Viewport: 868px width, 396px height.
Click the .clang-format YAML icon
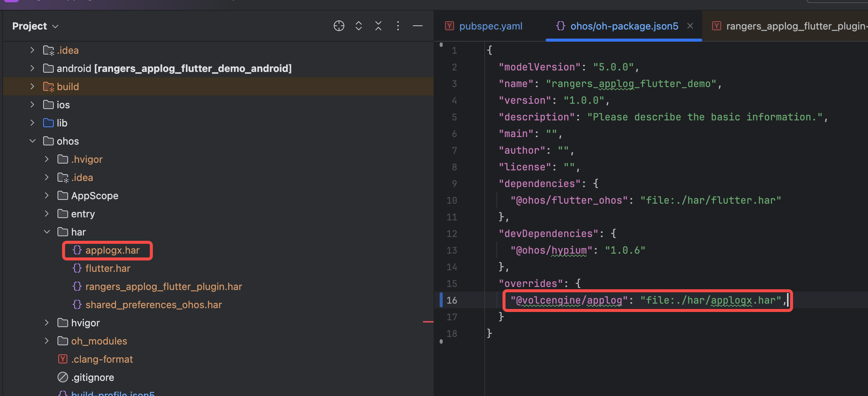pos(63,359)
